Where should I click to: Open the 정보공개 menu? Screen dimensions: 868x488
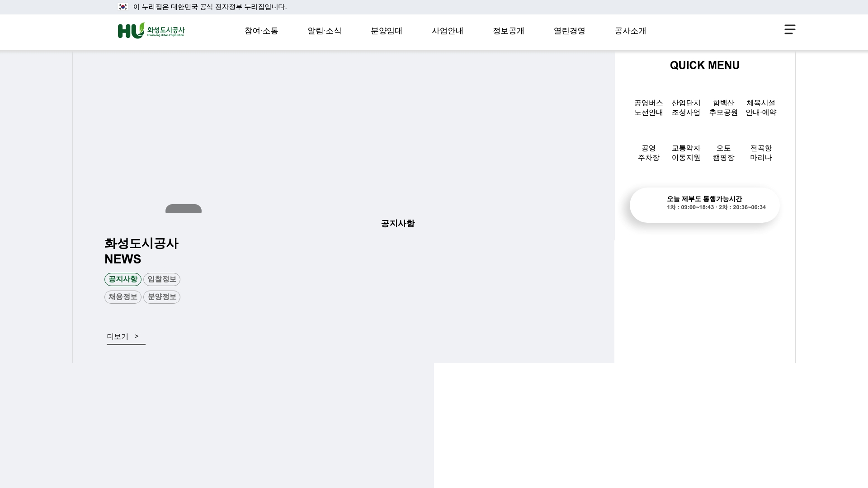509,31
